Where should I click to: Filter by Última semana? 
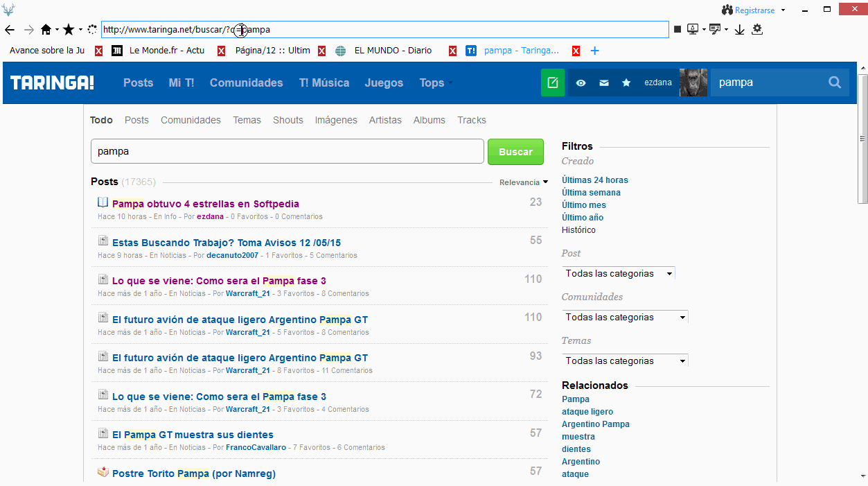point(591,193)
